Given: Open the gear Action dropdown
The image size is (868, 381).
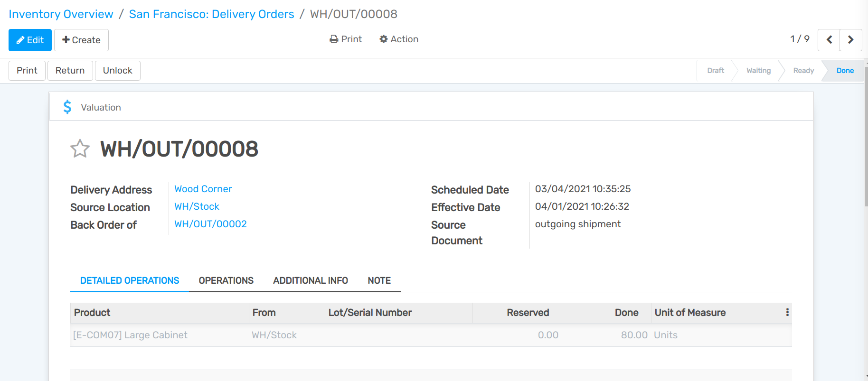Looking at the screenshot, I should pyautogui.click(x=399, y=39).
